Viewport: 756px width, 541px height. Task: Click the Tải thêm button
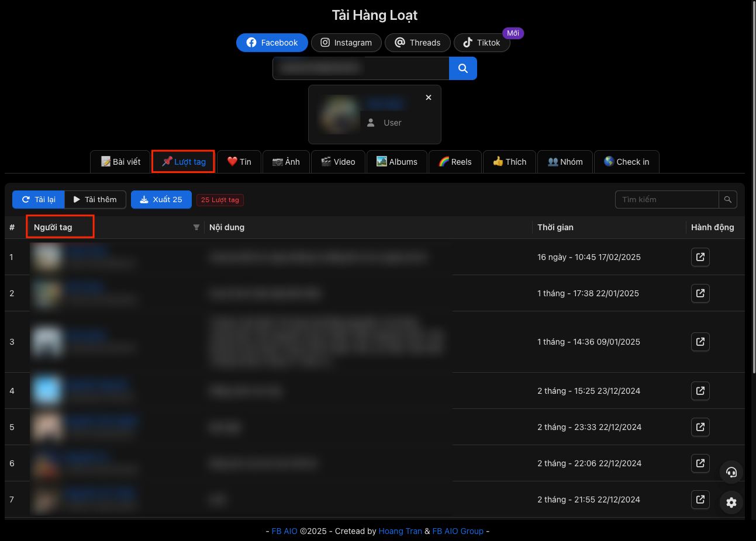pos(95,200)
